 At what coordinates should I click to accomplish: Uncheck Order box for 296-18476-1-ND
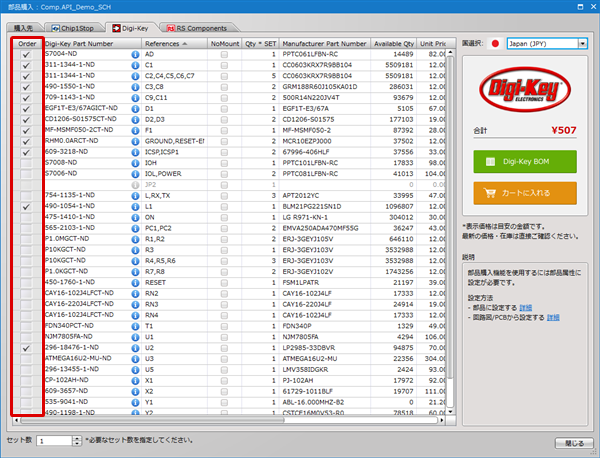coord(26,348)
